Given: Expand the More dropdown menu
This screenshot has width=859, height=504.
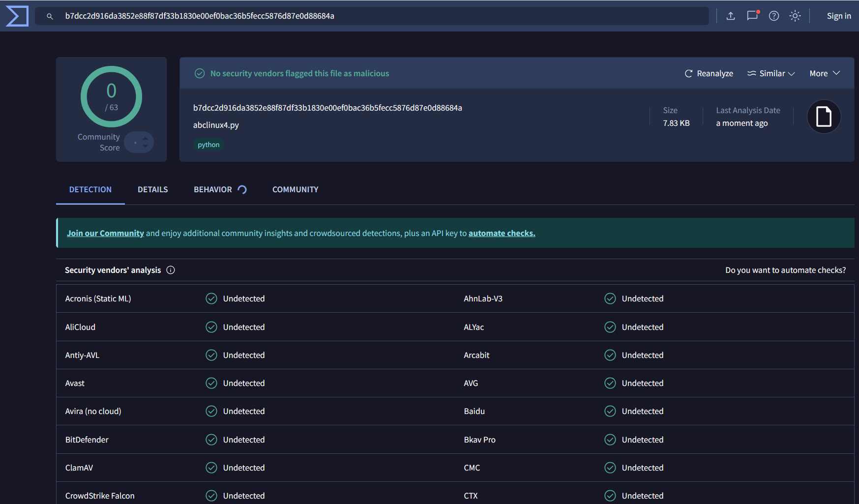Looking at the screenshot, I should [825, 73].
